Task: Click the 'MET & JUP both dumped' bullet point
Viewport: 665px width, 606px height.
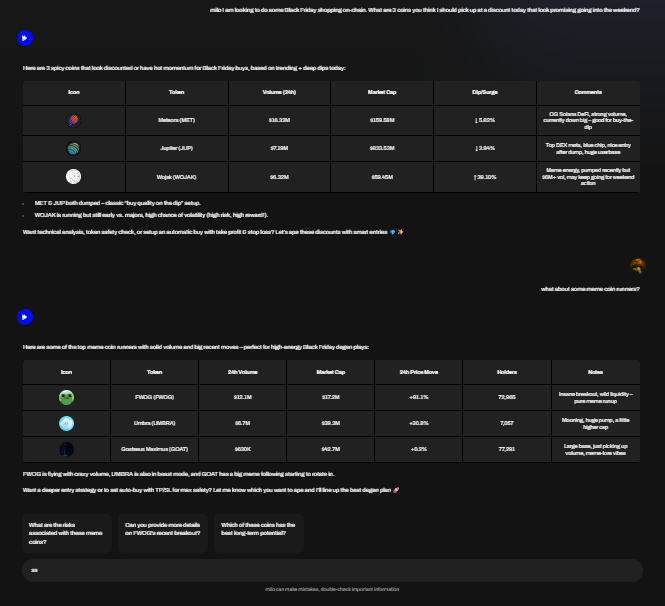Action: 117,203
